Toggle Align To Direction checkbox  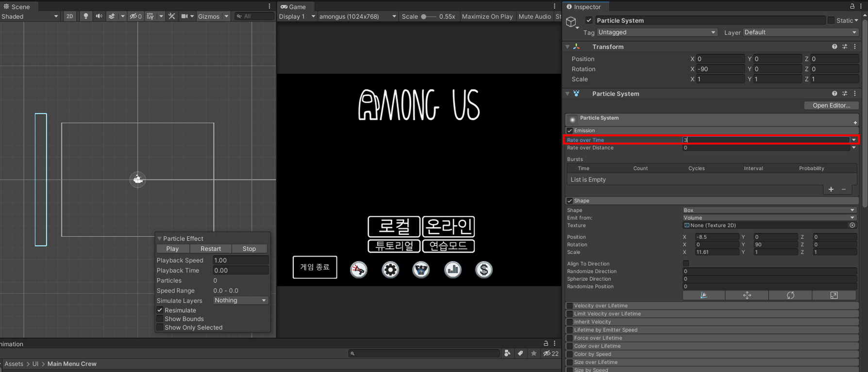pos(686,264)
